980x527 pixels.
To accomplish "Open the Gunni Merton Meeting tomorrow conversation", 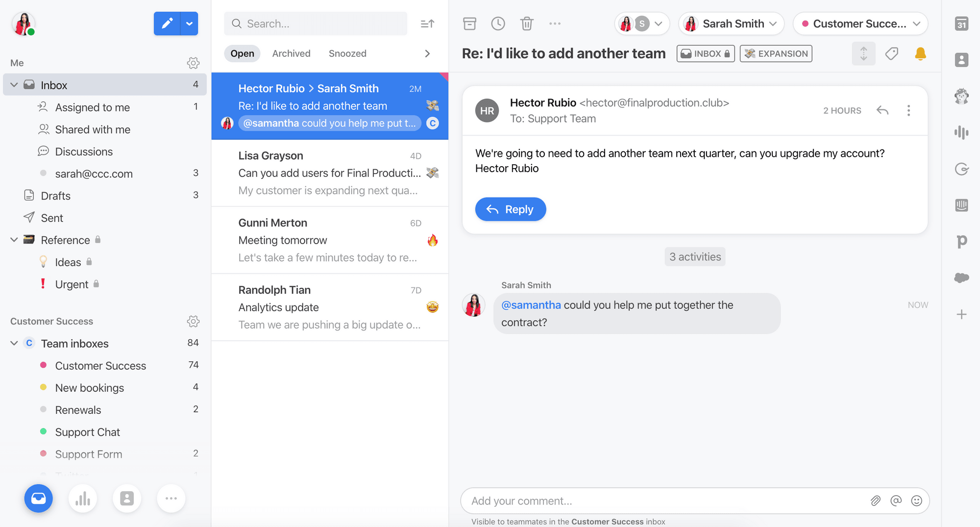I will tap(330, 240).
